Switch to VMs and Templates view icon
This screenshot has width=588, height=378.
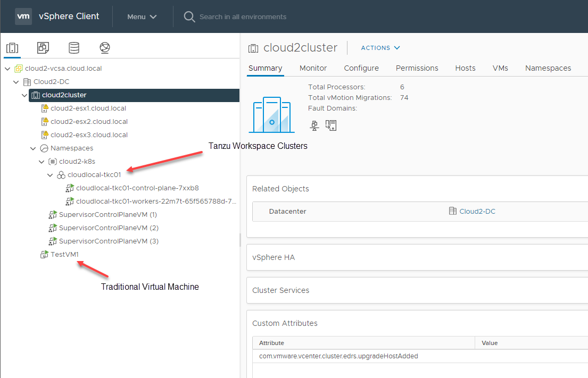[x=43, y=47]
